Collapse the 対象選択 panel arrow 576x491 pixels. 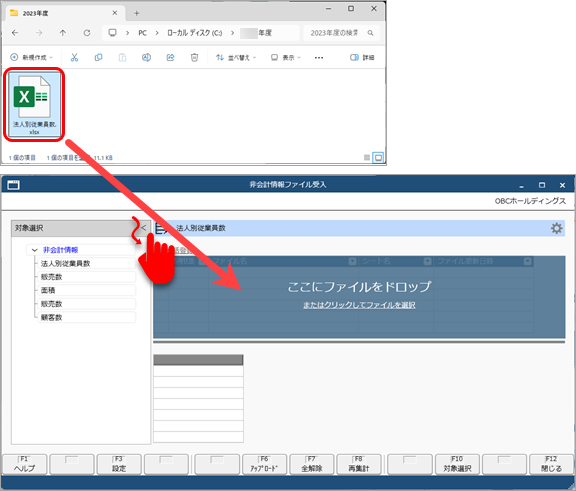coord(144,228)
